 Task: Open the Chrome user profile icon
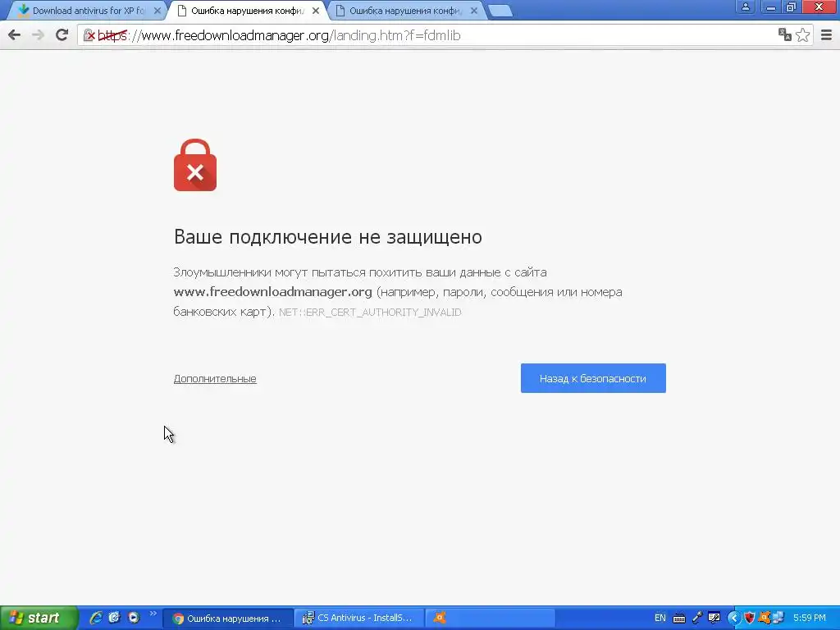(x=745, y=7)
